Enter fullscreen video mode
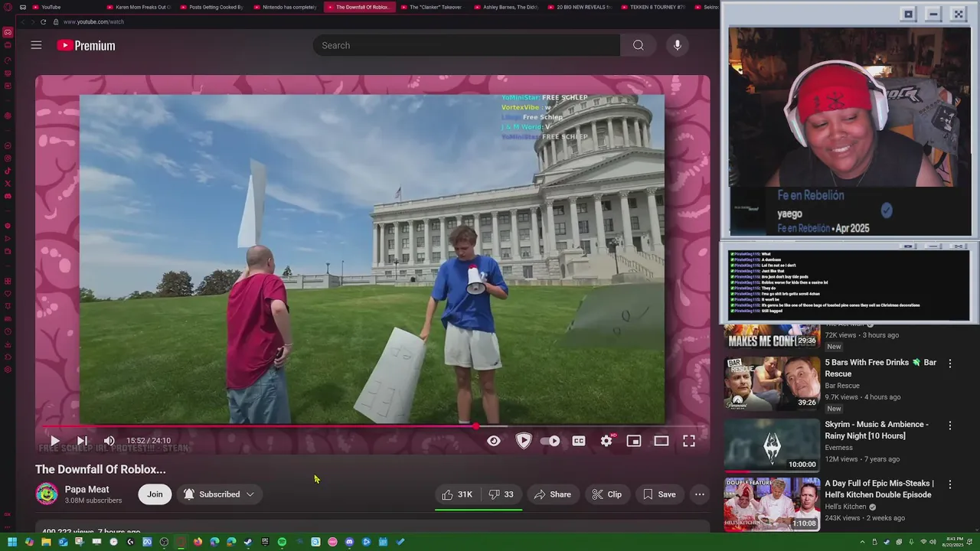This screenshot has height=551, width=980. (x=689, y=441)
